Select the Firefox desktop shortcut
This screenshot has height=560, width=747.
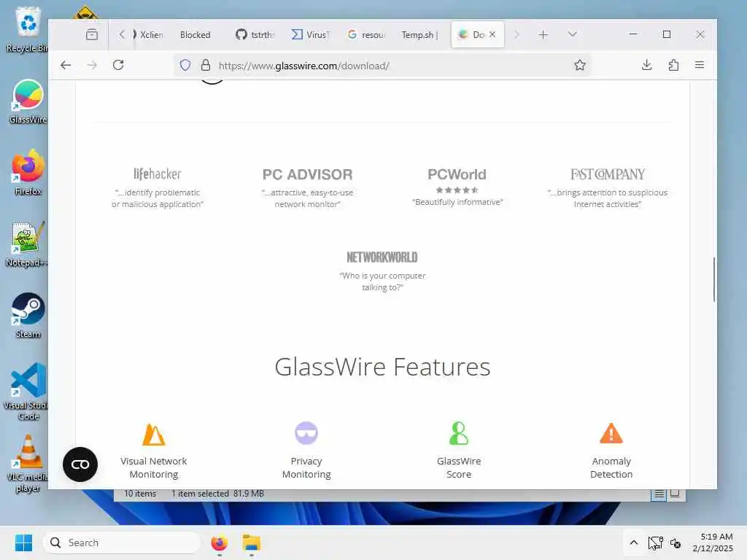tap(28, 173)
